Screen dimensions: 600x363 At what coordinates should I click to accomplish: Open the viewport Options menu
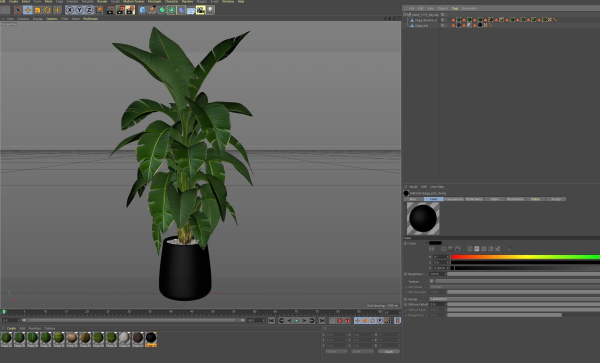(x=52, y=19)
